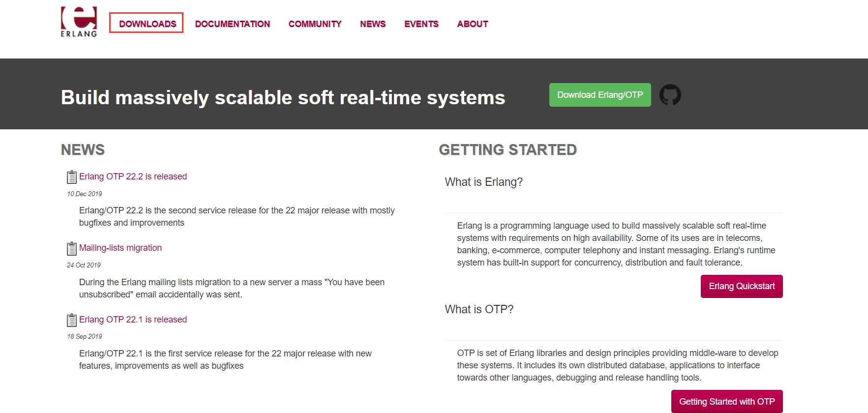Click the mailing lists unsubscribed email summary
This screenshot has width=868, height=413.
click(232, 288)
